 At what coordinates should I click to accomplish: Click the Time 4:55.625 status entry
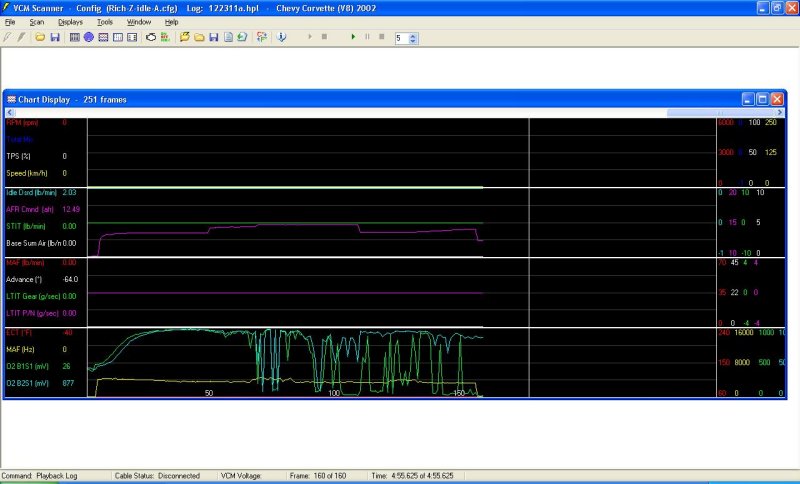coord(412,476)
